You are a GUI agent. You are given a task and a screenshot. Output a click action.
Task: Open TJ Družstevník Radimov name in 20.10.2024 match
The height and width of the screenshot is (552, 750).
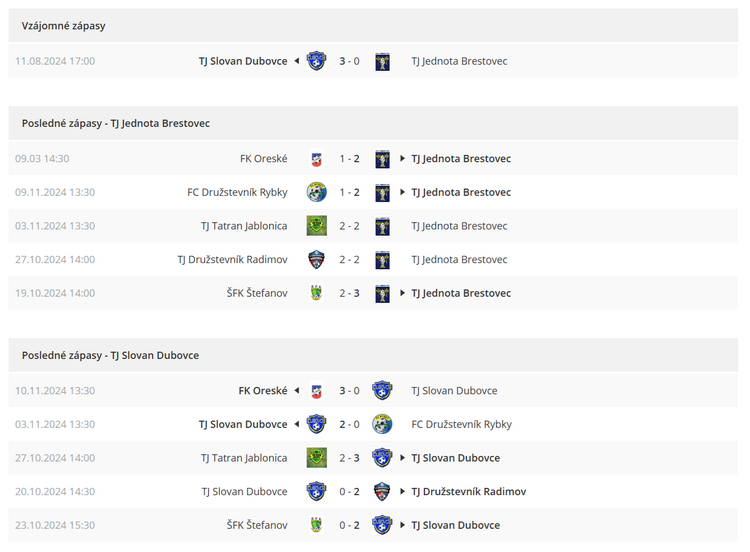[x=469, y=491]
